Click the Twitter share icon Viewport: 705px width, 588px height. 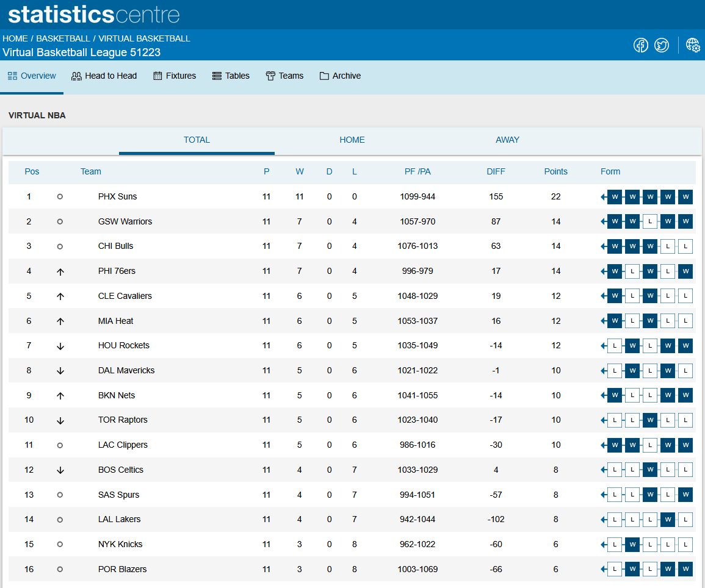[x=662, y=45]
